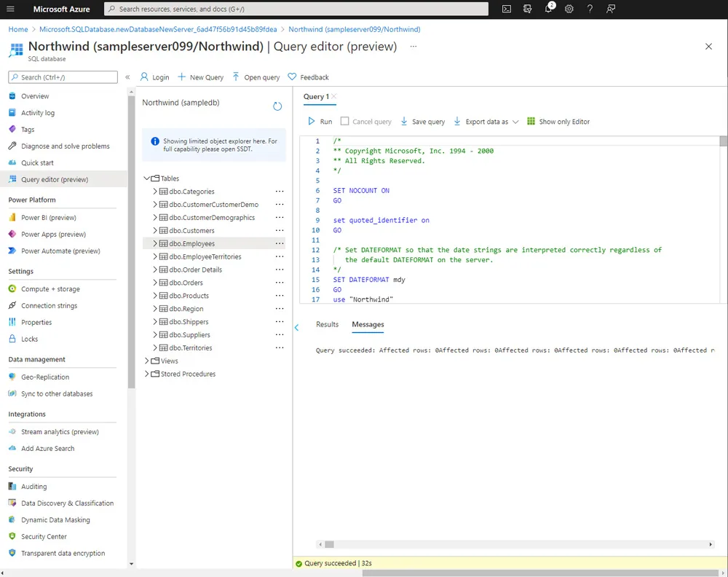
Task: Toggle the Cancel query checkbox
Action: [344, 121]
